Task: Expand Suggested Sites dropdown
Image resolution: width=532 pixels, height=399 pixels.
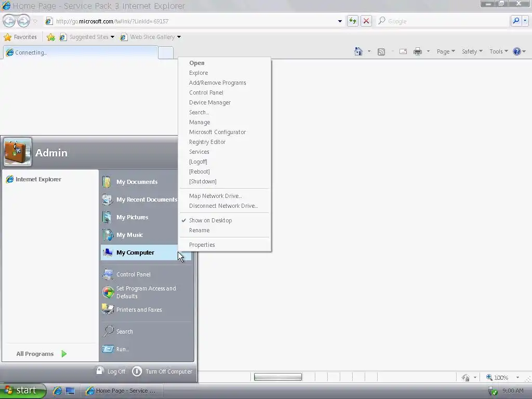Action: pyautogui.click(x=112, y=37)
